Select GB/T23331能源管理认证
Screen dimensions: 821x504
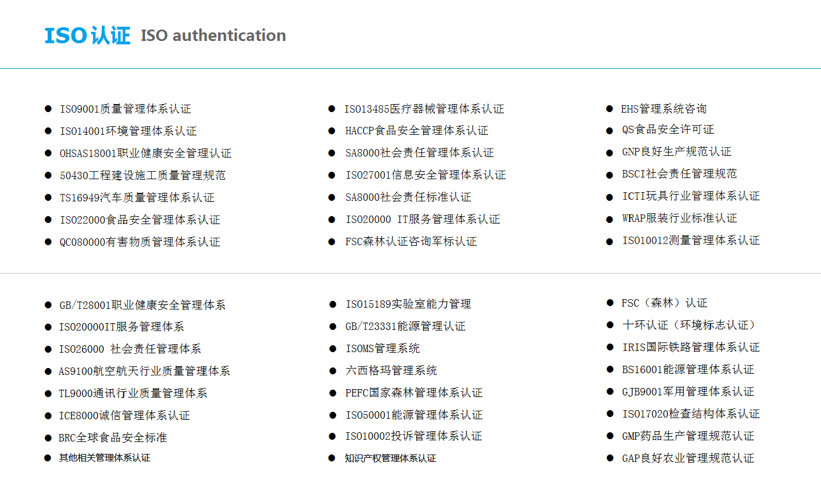click(x=405, y=326)
